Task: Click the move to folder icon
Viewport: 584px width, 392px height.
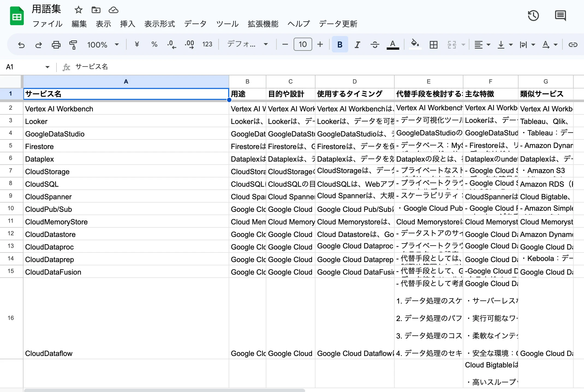Action: pyautogui.click(x=96, y=10)
